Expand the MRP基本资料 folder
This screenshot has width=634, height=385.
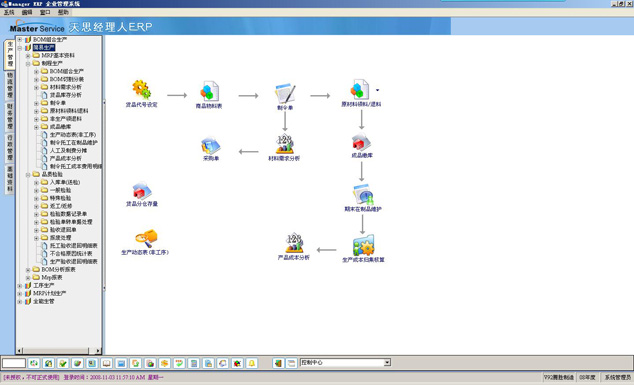pyautogui.click(x=28, y=55)
